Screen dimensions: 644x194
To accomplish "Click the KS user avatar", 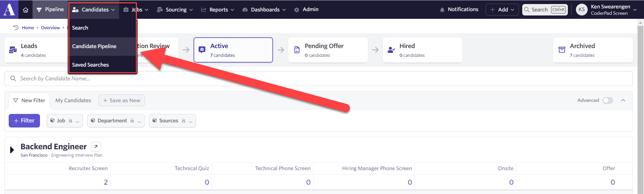I will [x=581, y=9].
